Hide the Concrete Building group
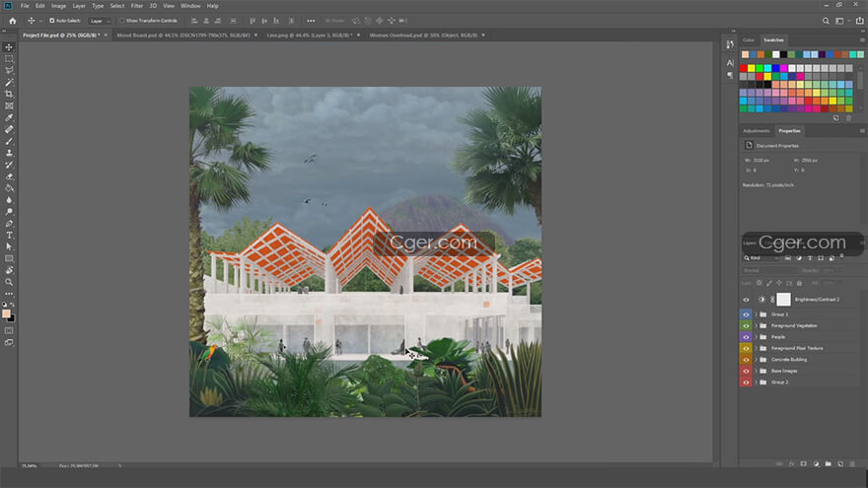This screenshot has height=488, width=868. 746,360
